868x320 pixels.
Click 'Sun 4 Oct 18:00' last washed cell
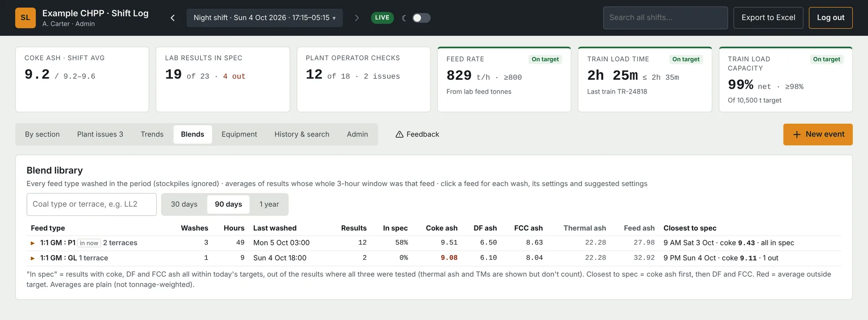tap(279, 258)
